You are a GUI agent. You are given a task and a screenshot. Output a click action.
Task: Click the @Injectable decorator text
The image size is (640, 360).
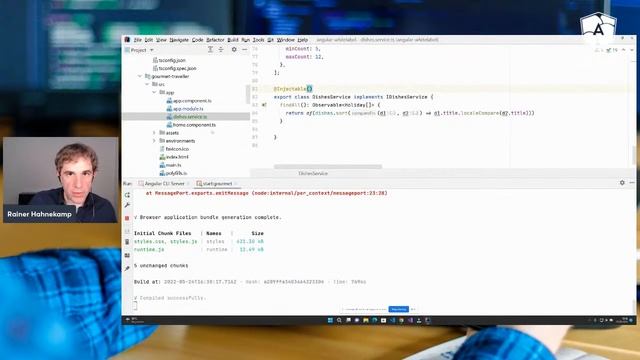tap(290, 89)
